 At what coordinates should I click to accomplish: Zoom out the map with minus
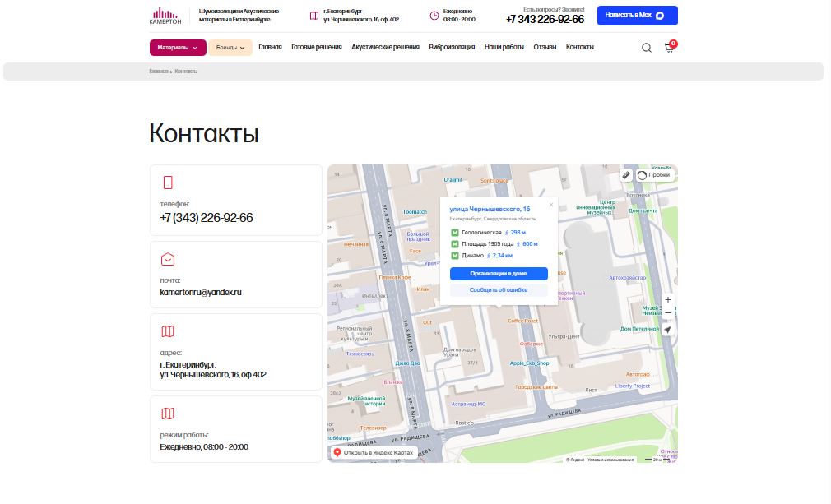click(x=668, y=313)
